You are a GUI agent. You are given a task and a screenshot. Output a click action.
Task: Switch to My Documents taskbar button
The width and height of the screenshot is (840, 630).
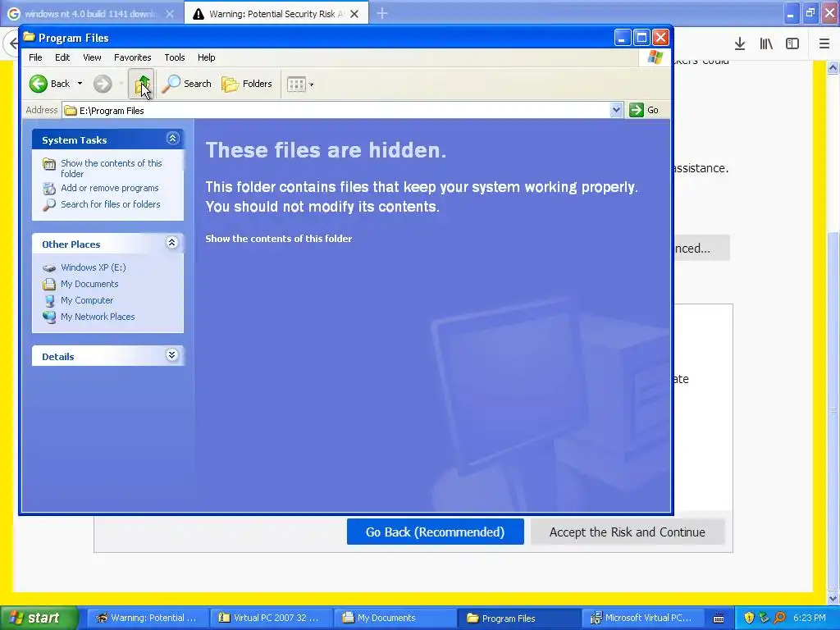(x=395, y=618)
